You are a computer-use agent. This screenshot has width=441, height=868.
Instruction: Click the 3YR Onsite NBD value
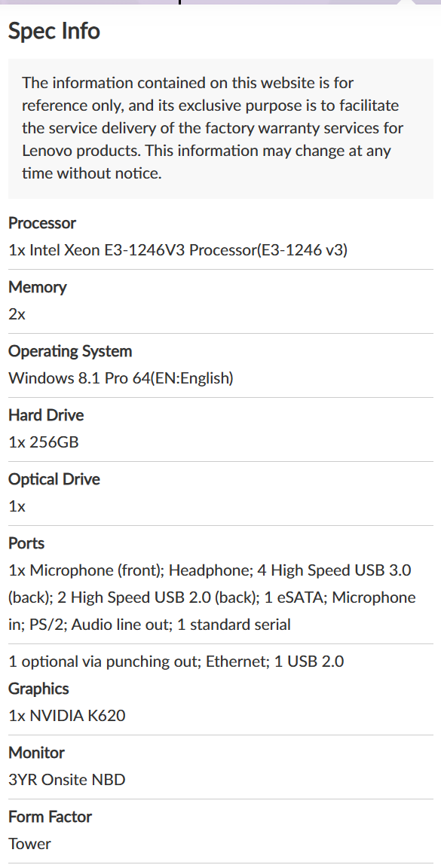tap(66, 779)
